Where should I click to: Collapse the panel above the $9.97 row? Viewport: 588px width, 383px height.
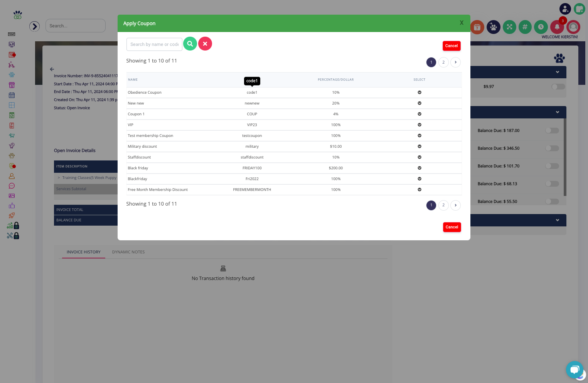558,72
